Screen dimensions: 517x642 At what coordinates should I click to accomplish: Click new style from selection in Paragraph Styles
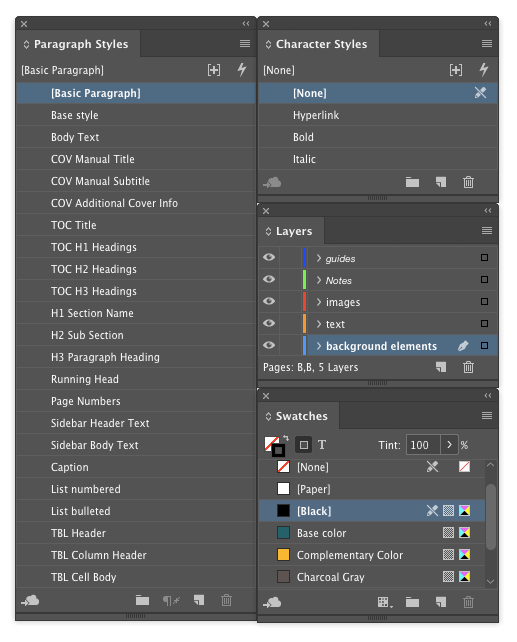(x=214, y=70)
